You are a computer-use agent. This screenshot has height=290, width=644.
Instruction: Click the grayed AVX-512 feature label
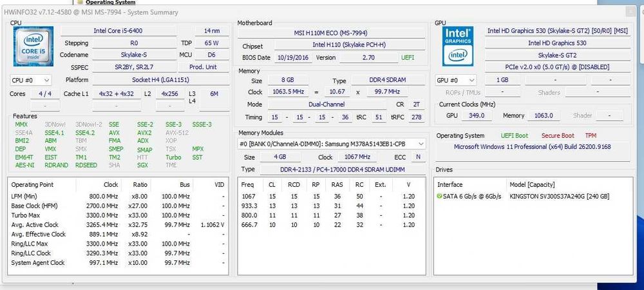[177, 133]
